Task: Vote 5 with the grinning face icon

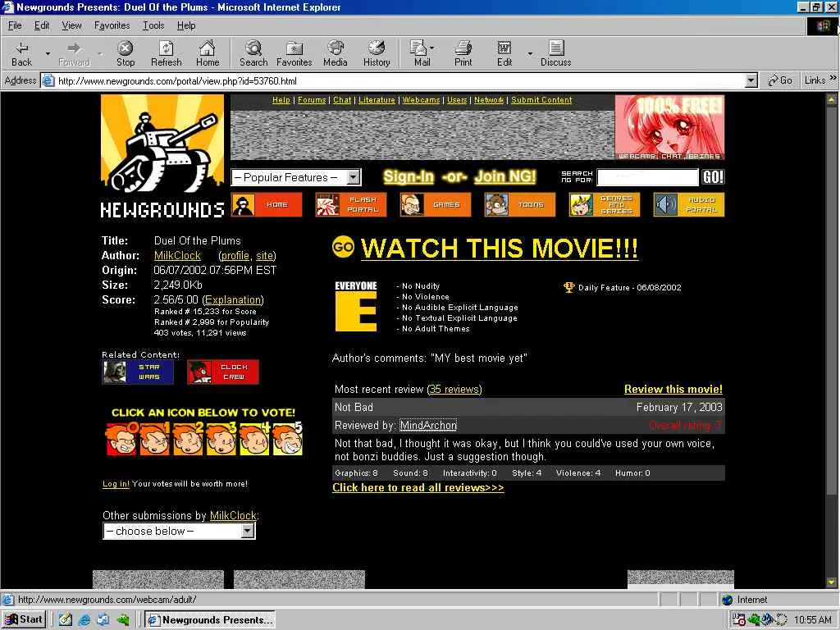Action: [288, 439]
